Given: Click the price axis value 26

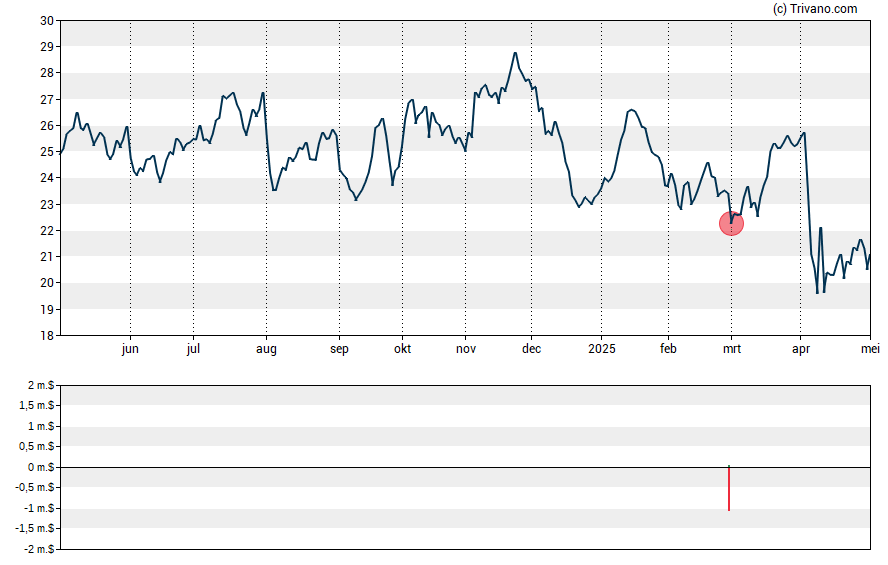Looking at the screenshot, I should click(47, 126).
